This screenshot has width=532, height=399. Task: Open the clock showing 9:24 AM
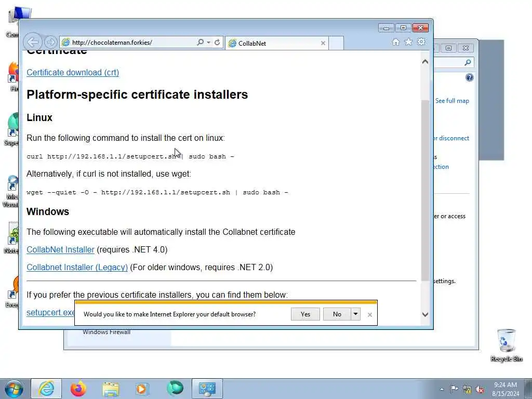click(x=506, y=389)
